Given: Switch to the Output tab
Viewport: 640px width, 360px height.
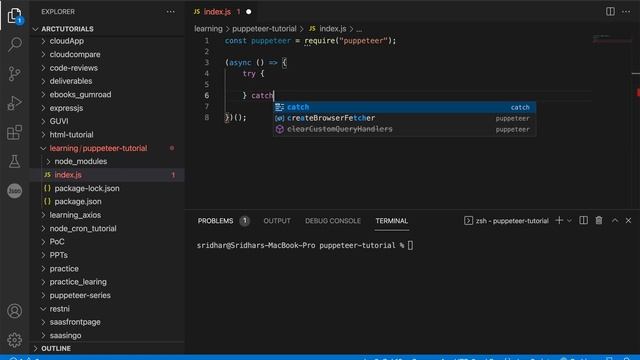Looking at the screenshot, I should (x=277, y=221).
